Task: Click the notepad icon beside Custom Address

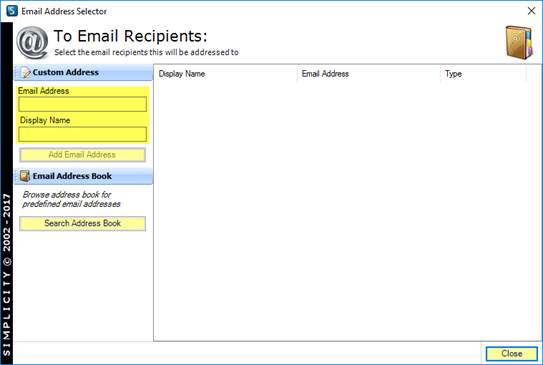Action: click(x=25, y=72)
